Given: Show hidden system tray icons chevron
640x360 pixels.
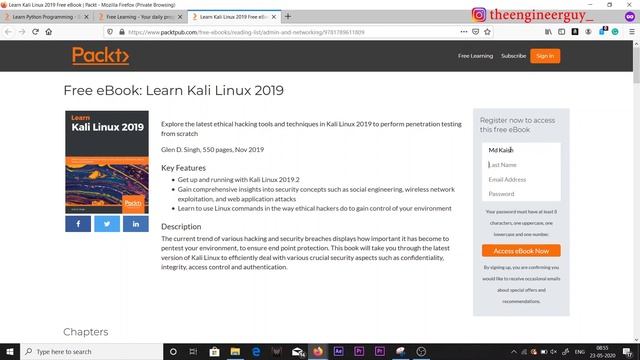Looking at the screenshot, I should (x=514, y=351).
